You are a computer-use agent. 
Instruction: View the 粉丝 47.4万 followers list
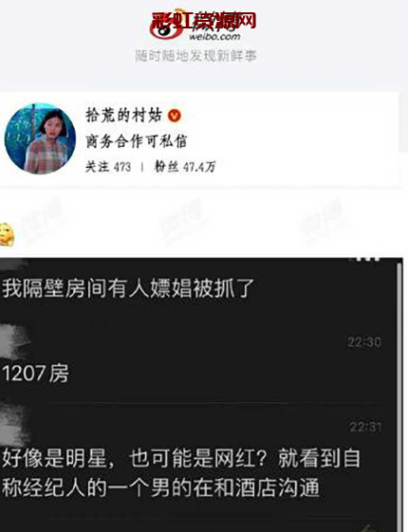click(185, 167)
